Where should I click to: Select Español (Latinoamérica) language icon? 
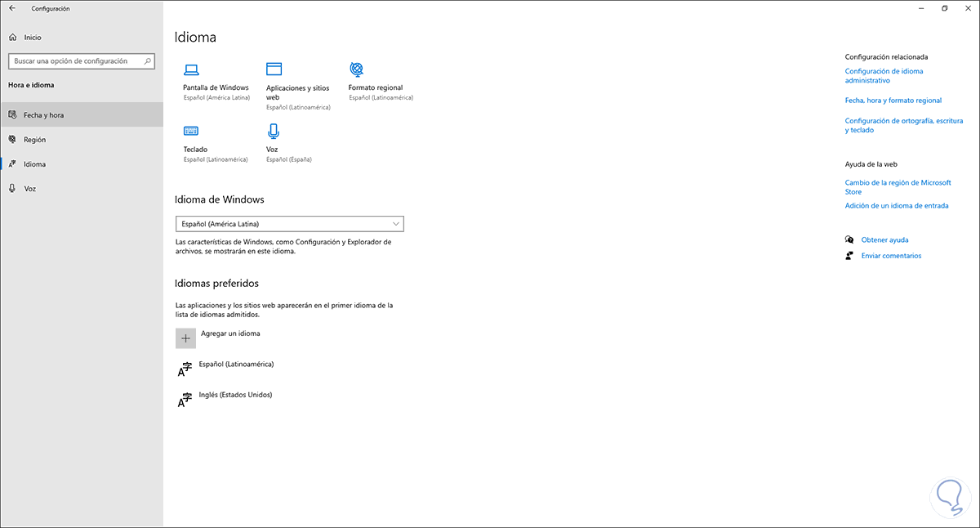185,369
